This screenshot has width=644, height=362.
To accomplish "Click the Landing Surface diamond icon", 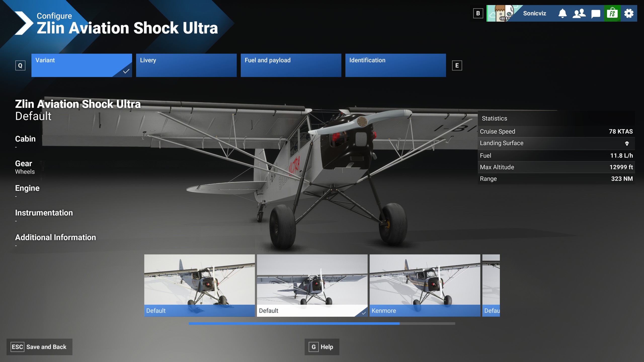I will [x=627, y=144].
